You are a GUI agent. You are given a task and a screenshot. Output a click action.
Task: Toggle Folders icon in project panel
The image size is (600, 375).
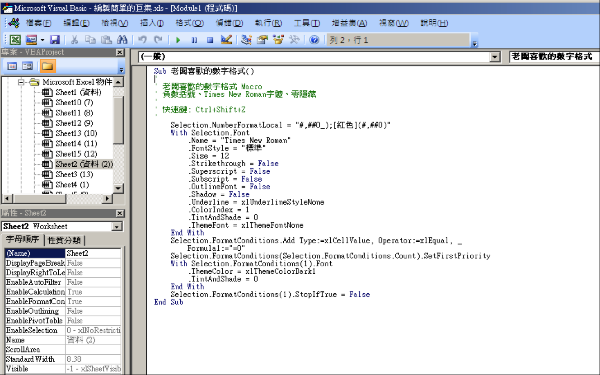47,66
